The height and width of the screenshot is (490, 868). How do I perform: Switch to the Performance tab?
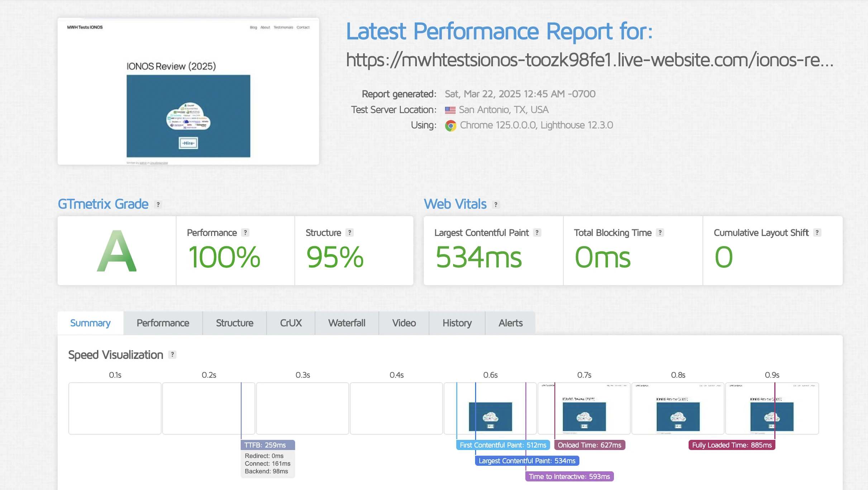pos(163,323)
